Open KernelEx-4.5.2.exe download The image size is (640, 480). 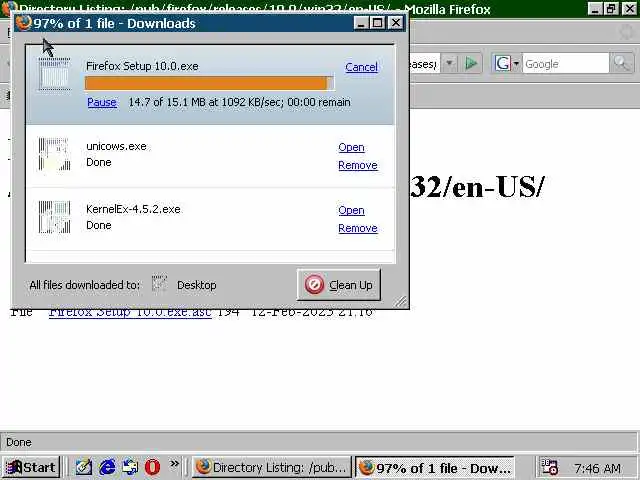tap(351, 210)
